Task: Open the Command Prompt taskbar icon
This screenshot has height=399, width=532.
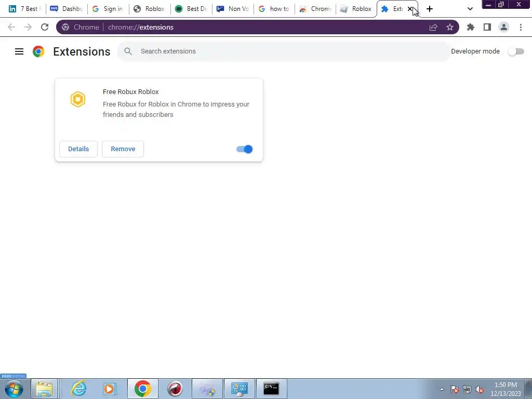Action: (x=271, y=389)
